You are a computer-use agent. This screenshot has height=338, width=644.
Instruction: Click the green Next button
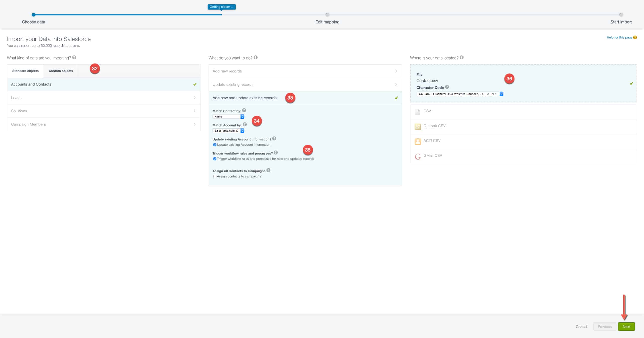tap(626, 326)
